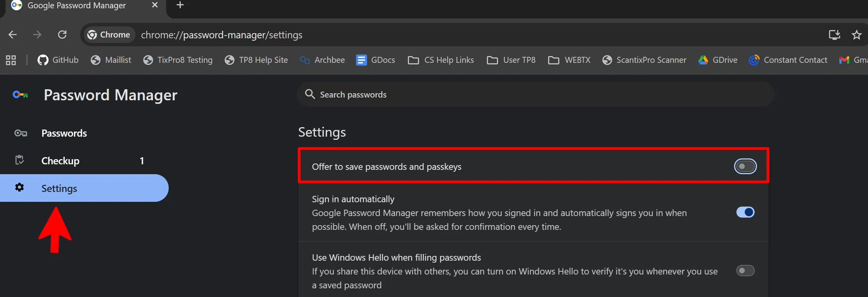Click the browser back arrow
This screenshot has height=297, width=868.
(x=13, y=35)
